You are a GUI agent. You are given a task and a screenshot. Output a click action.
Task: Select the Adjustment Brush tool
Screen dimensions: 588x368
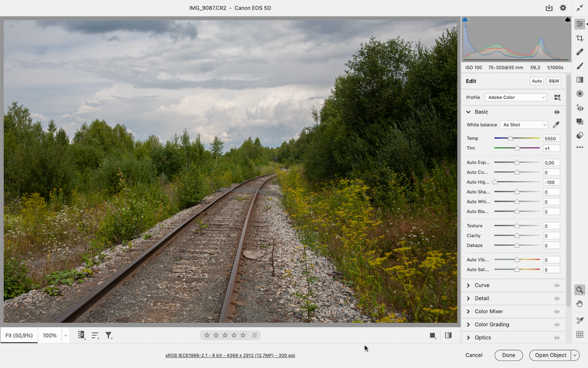579,66
